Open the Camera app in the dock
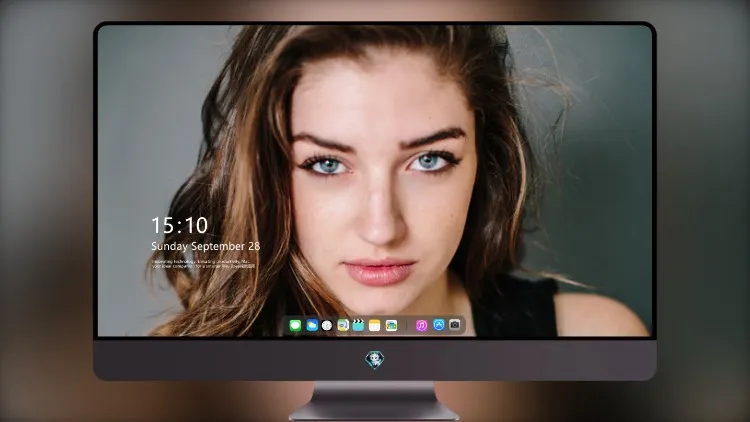The height and width of the screenshot is (422, 750). click(455, 325)
